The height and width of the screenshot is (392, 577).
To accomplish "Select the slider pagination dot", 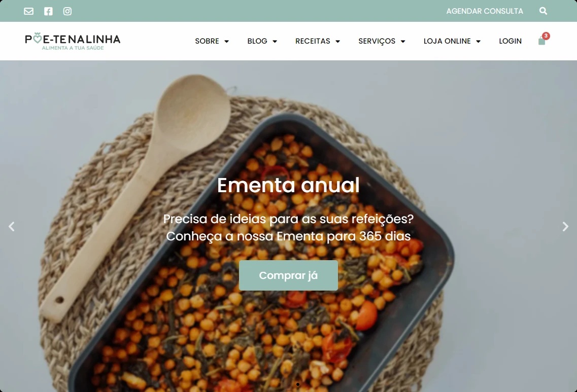I will click(298, 384).
